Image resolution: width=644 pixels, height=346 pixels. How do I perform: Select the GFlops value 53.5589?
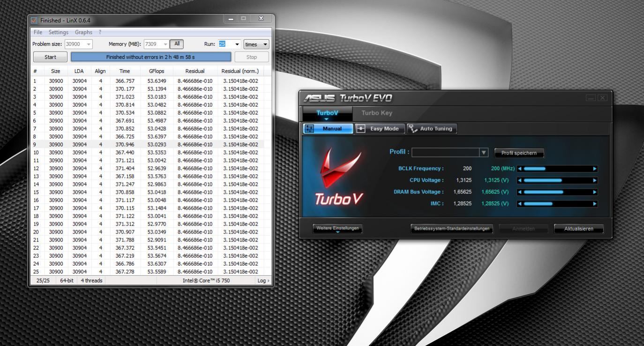157,272
